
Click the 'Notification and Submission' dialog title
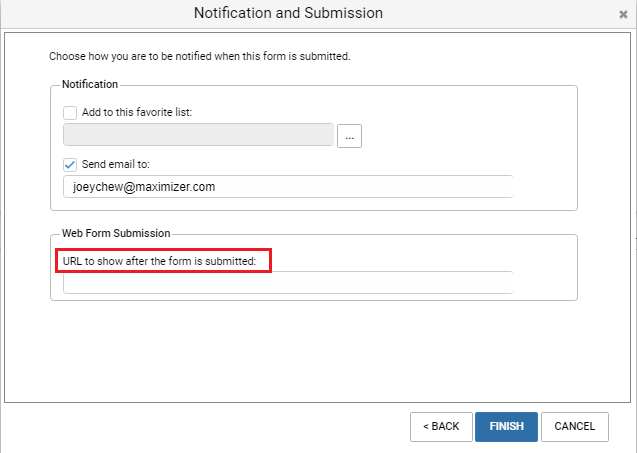(288, 13)
